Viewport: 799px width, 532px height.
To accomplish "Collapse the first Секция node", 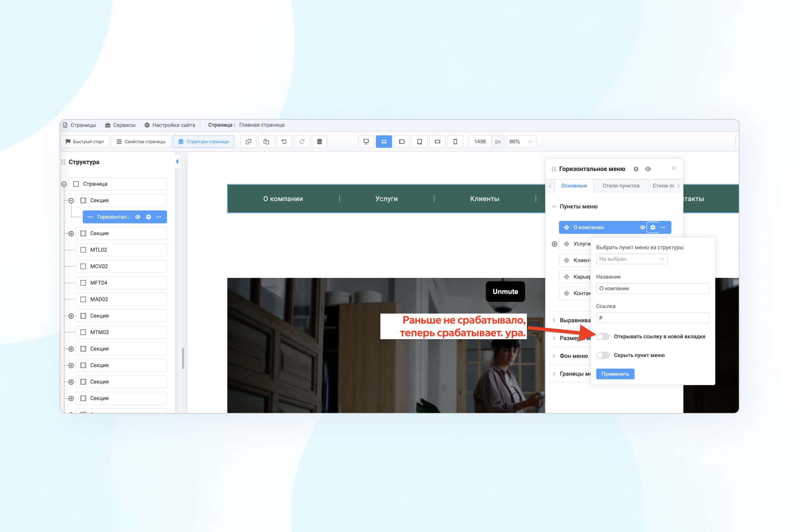I will [x=71, y=201].
